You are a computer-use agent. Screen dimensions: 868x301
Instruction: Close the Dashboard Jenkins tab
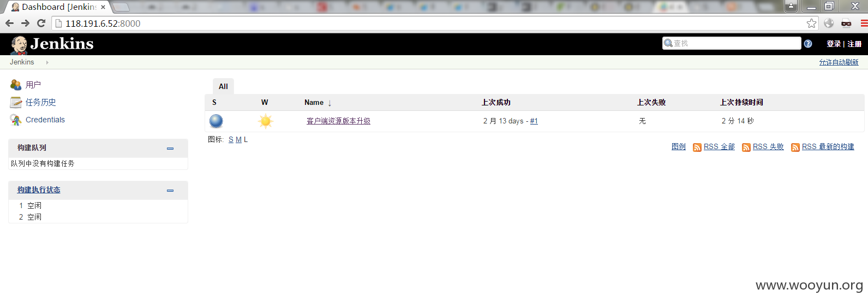tap(103, 7)
